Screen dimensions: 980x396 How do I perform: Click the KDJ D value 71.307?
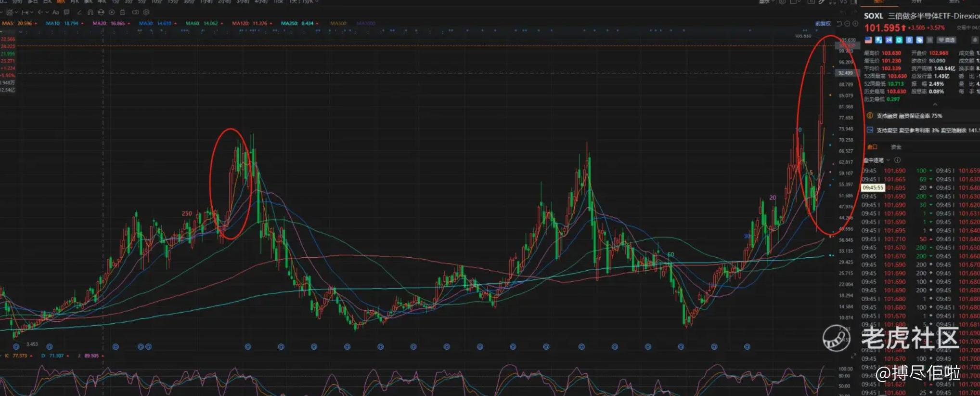(x=56, y=356)
